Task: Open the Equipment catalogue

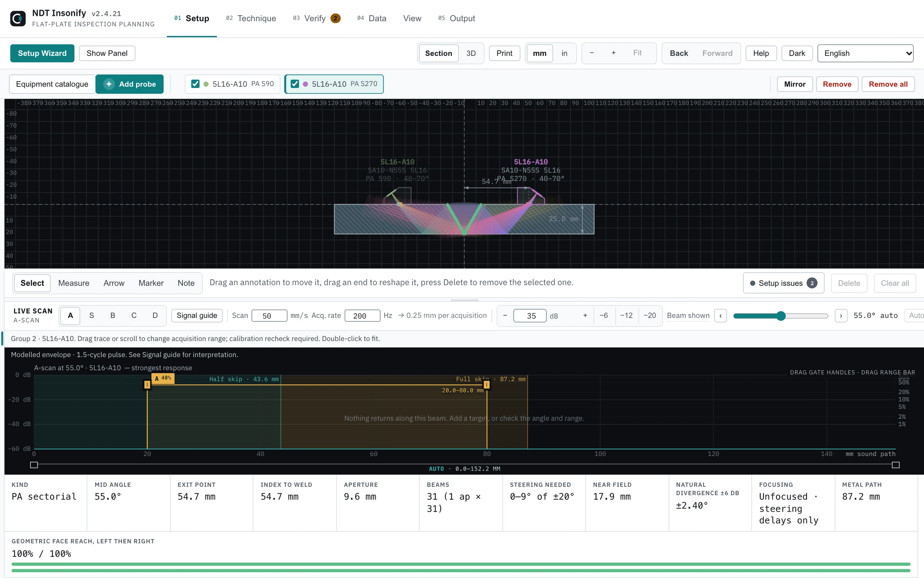Action: click(52, 84)
